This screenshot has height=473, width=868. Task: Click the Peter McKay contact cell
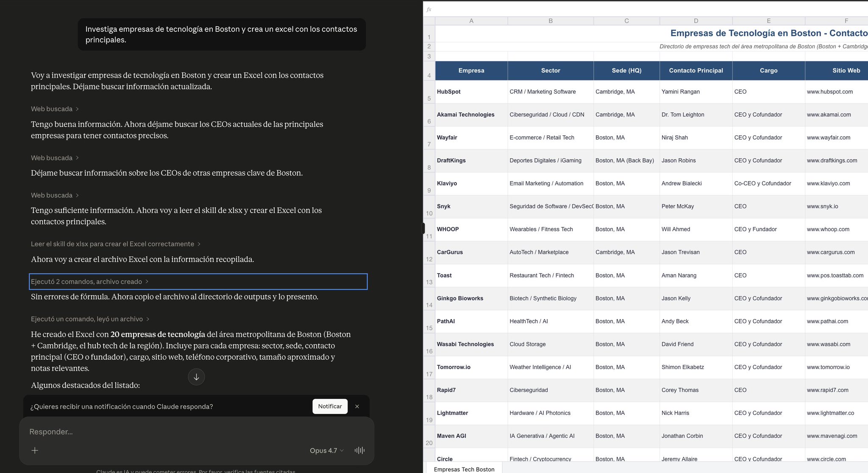[696, 206]
